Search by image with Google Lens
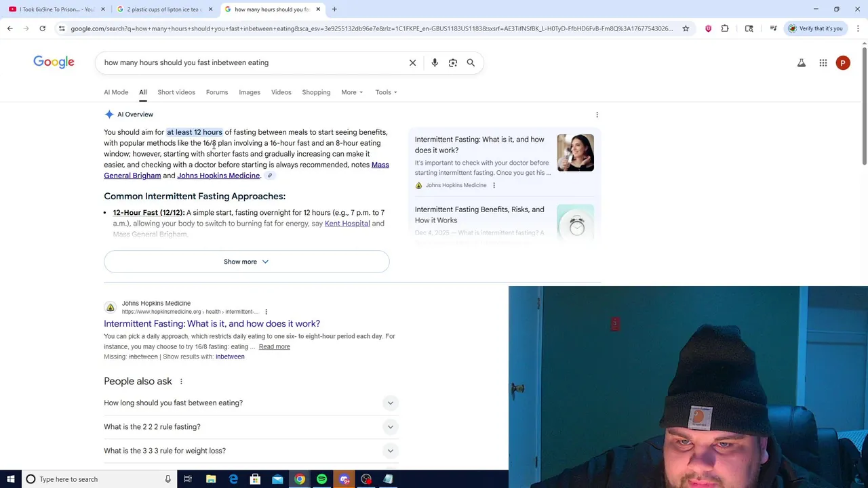 point(453,62)
